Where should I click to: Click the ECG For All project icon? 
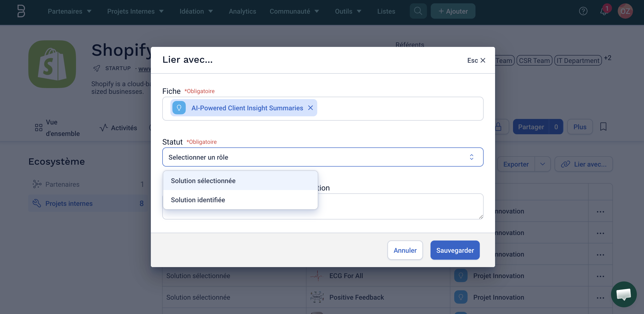317,276
